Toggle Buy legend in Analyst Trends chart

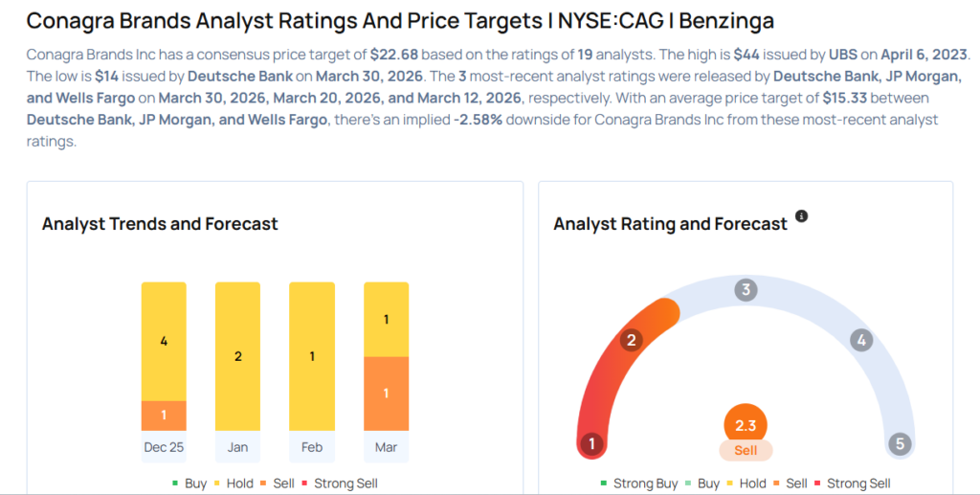pos(189,484)
